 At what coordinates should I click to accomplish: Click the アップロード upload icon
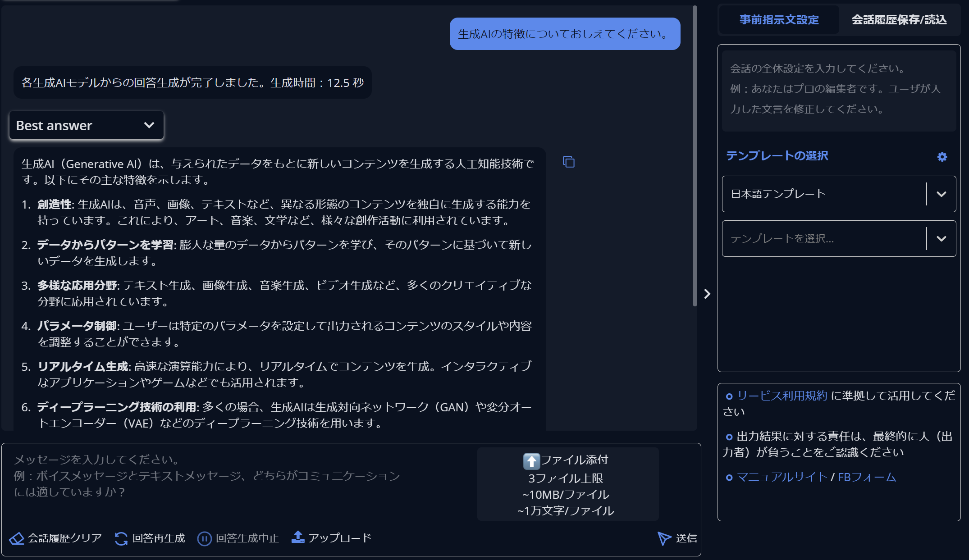298,537
